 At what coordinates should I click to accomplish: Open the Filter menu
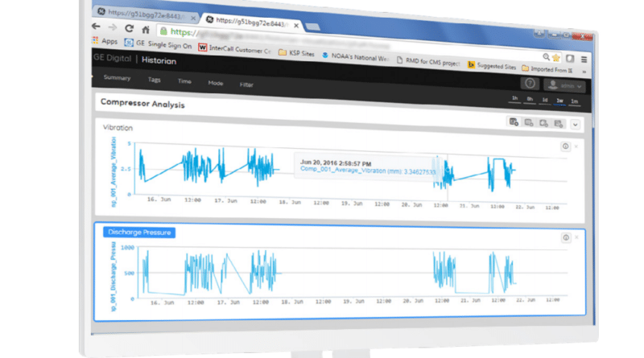246,84
